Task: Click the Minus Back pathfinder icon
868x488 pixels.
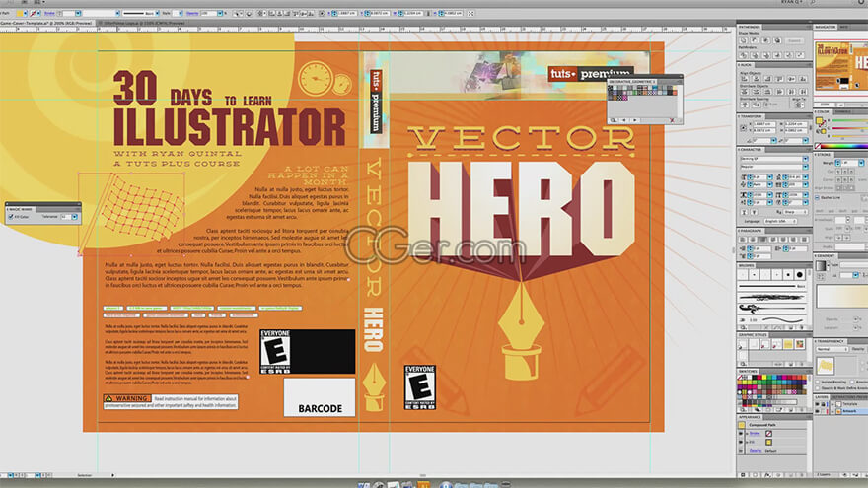Action: (x=800, y=55)
